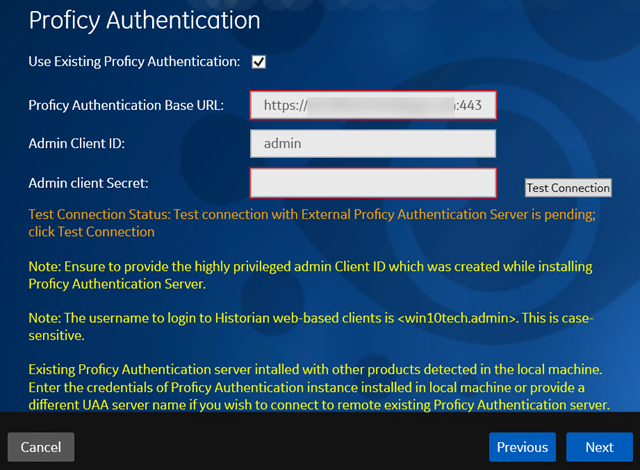Click the Proficy Authentication Base URL field

pyautogui.click(x=373, y=105)
